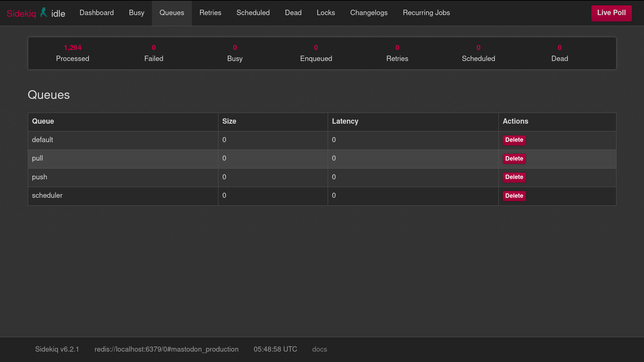
Task: Click the Sidekiq kicking figure logo icon
Action: tap(44, 12)
